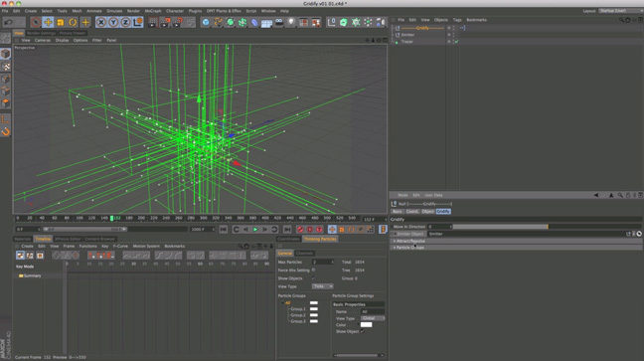Toggle Show Object in group settings
Image resolution: width=644 pixels, height=361 pixels.
[362, 331]
